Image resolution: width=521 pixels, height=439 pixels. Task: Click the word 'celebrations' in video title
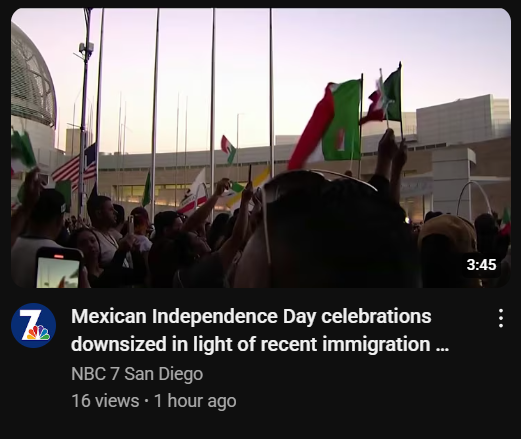[376, 316]
